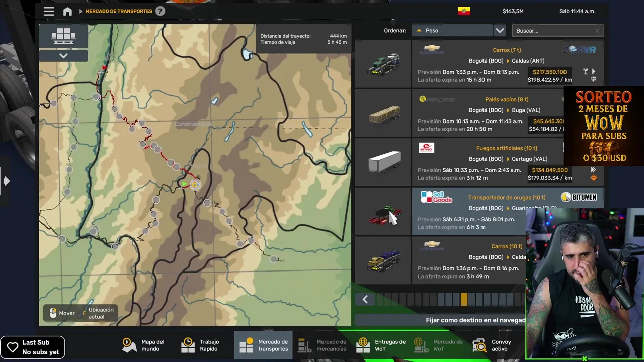This screenshot has width=644, height=362.
Task: Click the Entregas de WoT globe icon
Action: click(363, 345)
